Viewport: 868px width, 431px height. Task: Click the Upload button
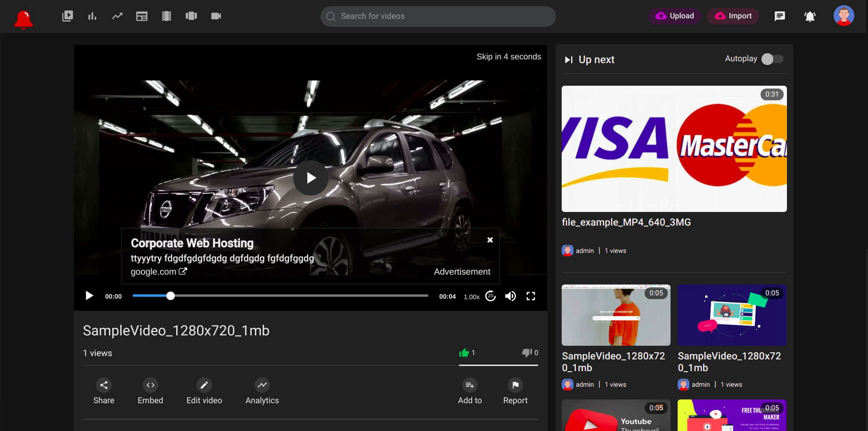pos(675,16)
